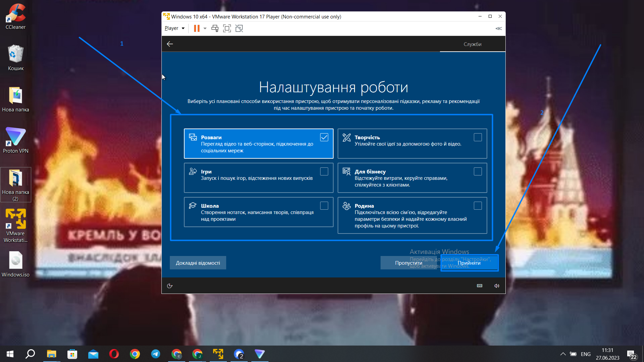Collapse VMware toolbar chevrons
Viewport: 644px width, 362px height.
[499, 29]
